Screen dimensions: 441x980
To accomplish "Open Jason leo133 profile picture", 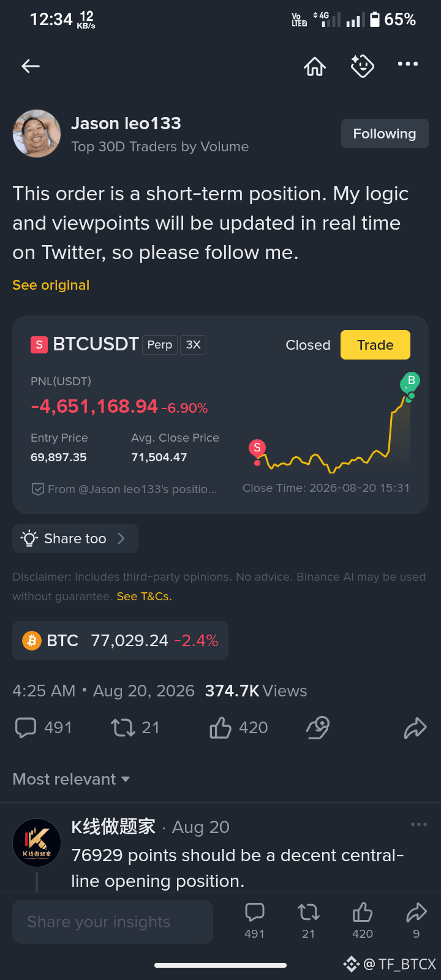I will click(37, 134).
